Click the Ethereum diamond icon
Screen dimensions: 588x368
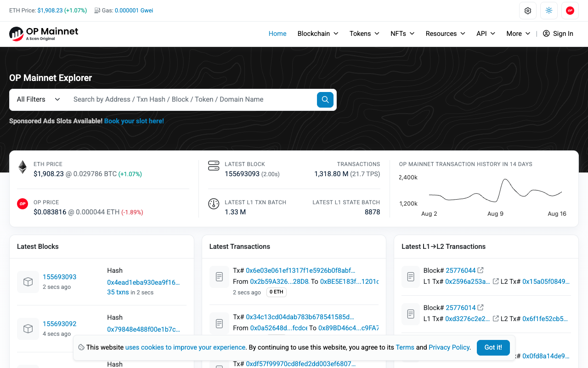coord(23,167)
